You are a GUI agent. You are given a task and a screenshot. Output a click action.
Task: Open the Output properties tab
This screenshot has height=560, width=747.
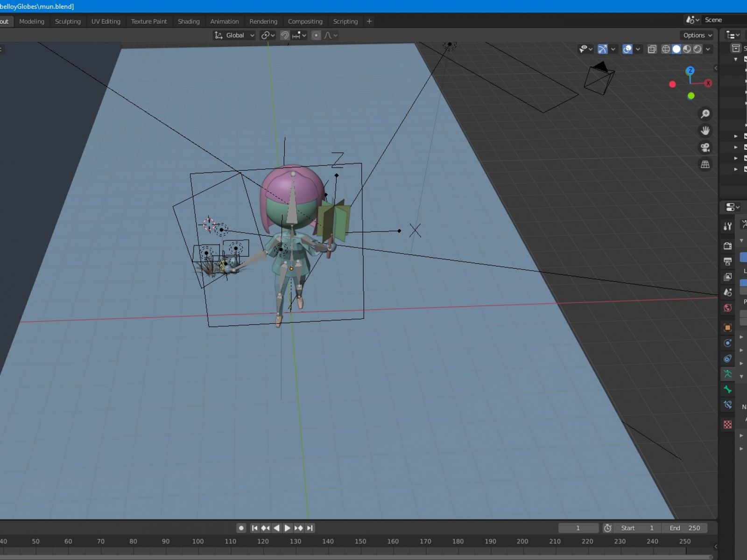click(727, 261)
